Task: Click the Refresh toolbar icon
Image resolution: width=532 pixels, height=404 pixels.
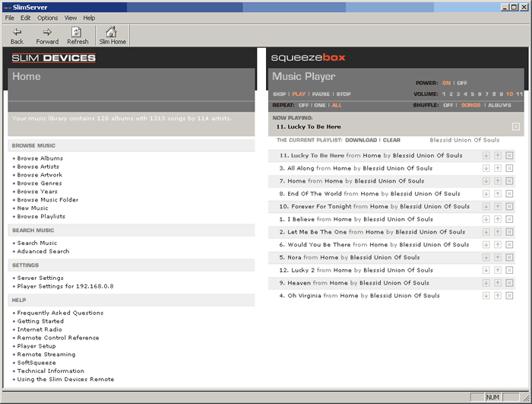Action: coord(78,36)
